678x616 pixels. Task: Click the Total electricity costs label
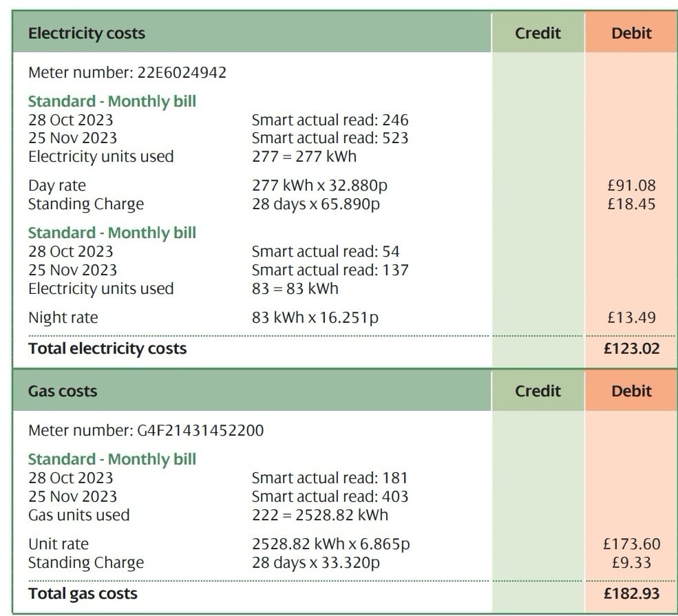click(x=107, y=348)
